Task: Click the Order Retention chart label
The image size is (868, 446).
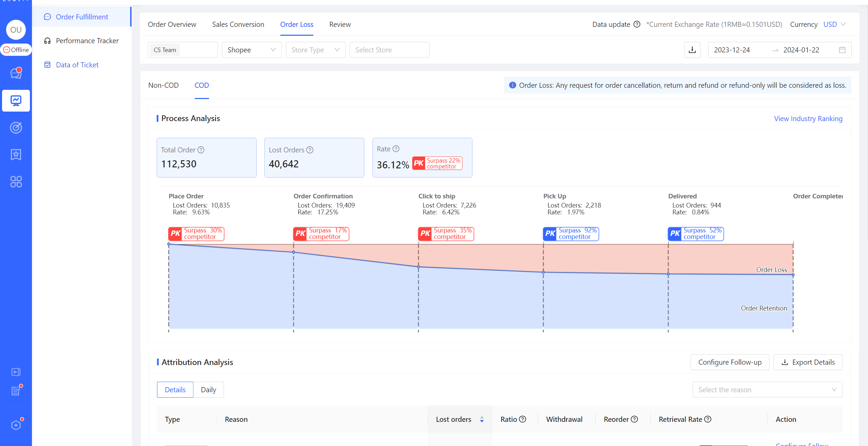Action: pos(764,308)
